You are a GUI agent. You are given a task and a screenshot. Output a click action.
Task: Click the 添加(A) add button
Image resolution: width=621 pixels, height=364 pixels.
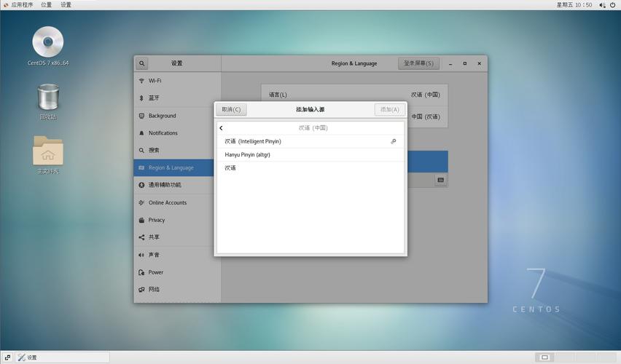[390, 110]
